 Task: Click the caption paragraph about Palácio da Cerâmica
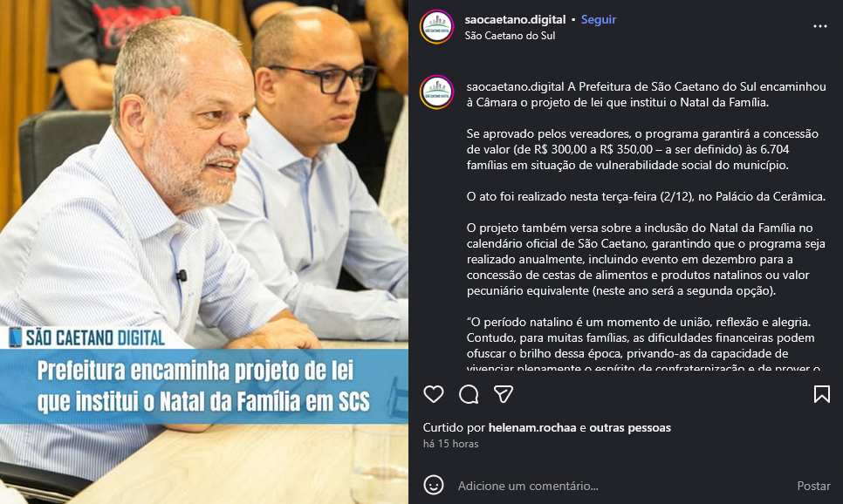646,197
